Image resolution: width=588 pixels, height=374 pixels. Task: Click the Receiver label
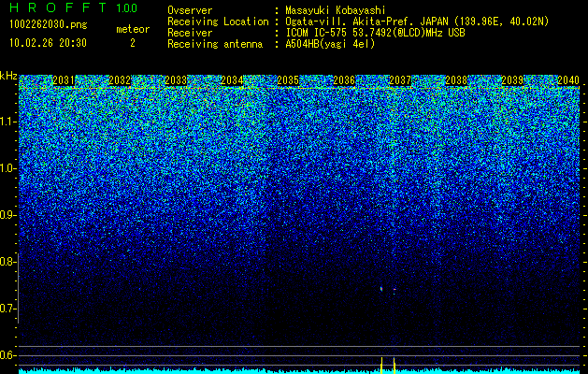(x=190, y=33)
